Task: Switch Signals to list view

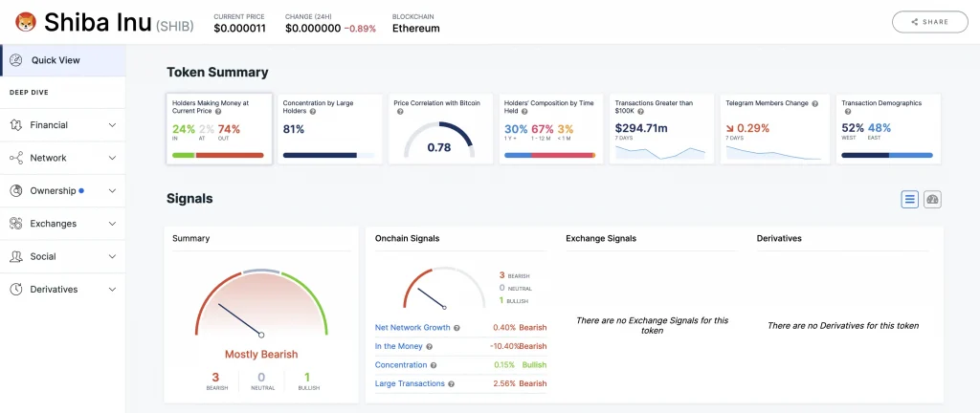Action: [910, 199]
